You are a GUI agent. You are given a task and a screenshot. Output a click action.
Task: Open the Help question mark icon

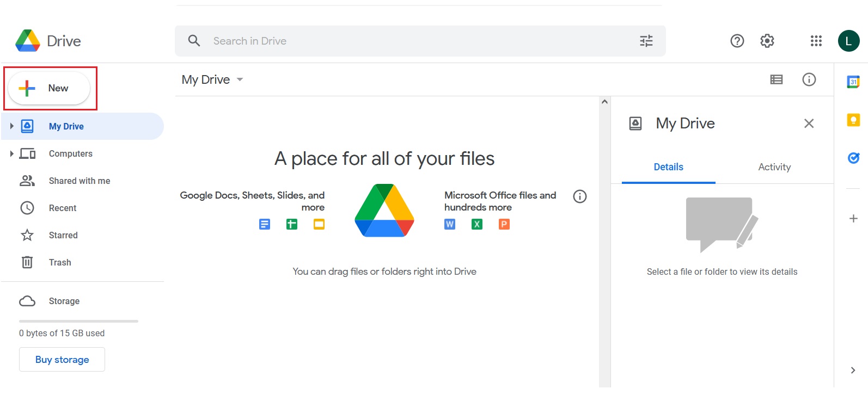click(x=737, y=41)
